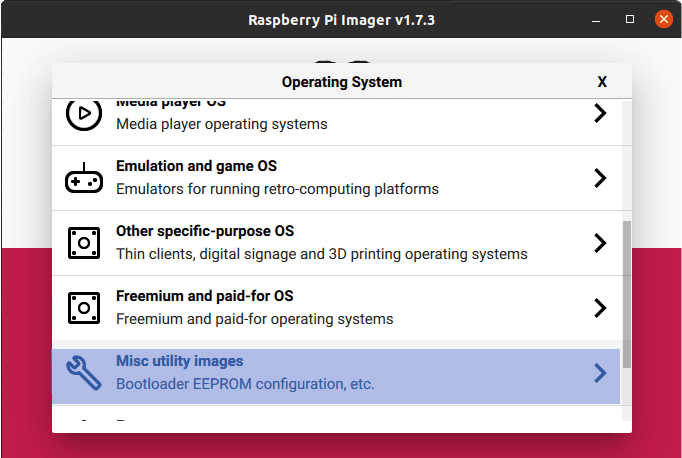This screenshot has height=458, width=682.
Task: Click the Media player play-button icon
Action: (x=84, y=114)
